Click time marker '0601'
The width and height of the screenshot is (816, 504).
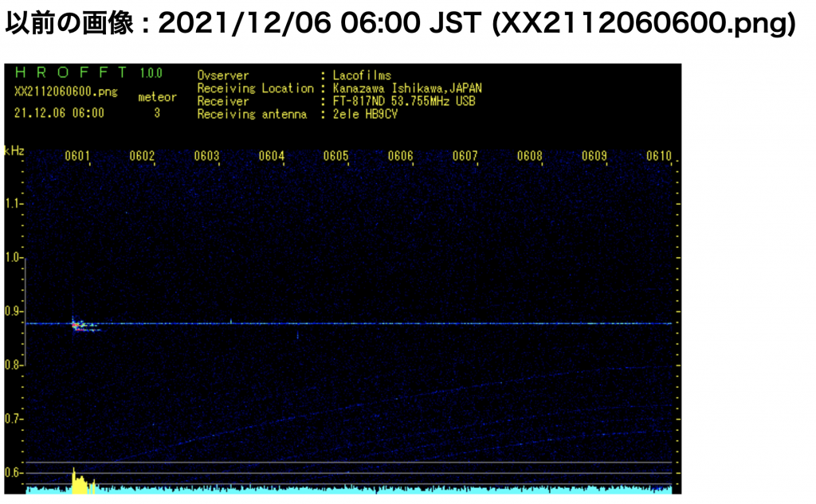tap(77, 156)
